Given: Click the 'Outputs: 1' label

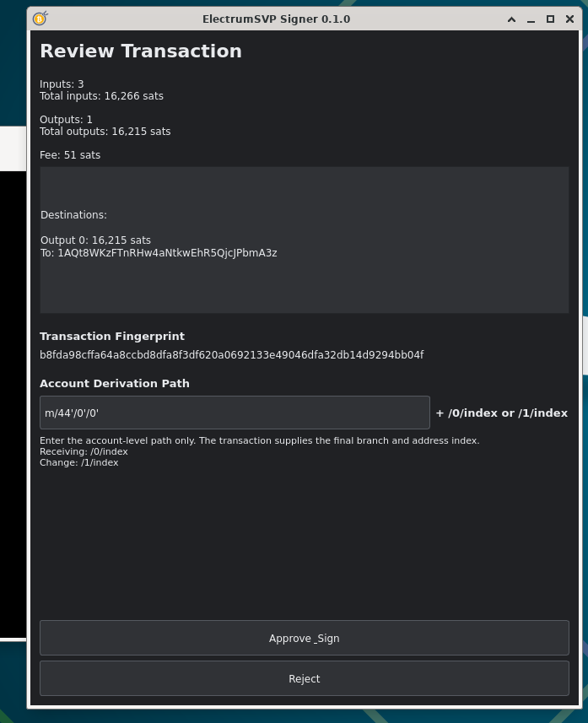Looking at the screenshot, I should coord(66,120).
